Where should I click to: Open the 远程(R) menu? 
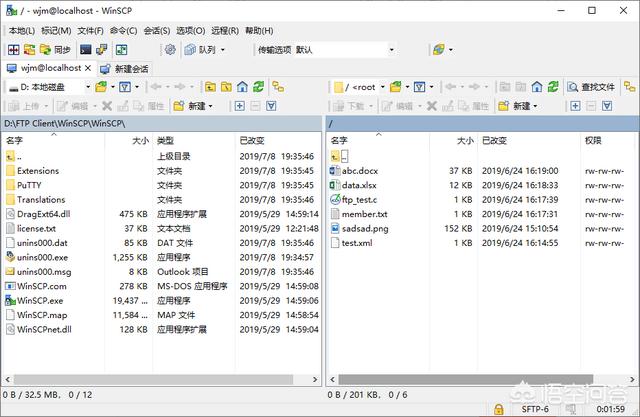[x=225, y=31]
